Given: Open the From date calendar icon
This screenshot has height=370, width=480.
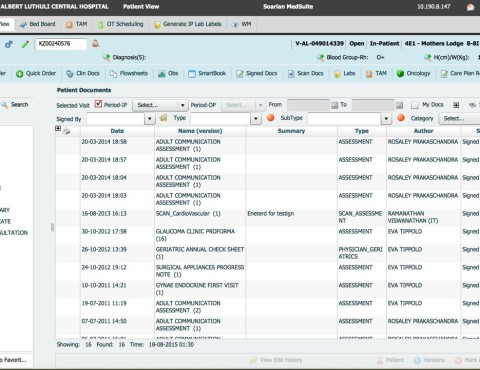Looking at the screenshot, I should click(x=335, y=105).
